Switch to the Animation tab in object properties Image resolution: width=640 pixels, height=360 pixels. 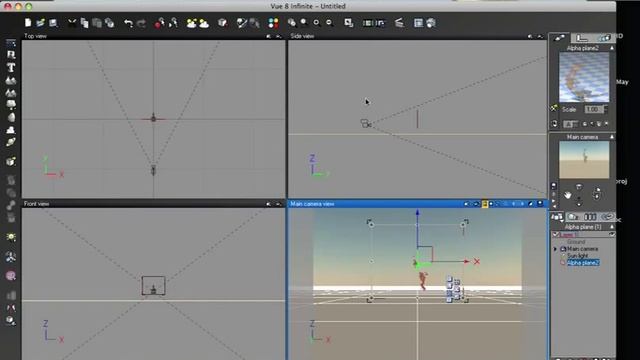(x=604, y=38)
